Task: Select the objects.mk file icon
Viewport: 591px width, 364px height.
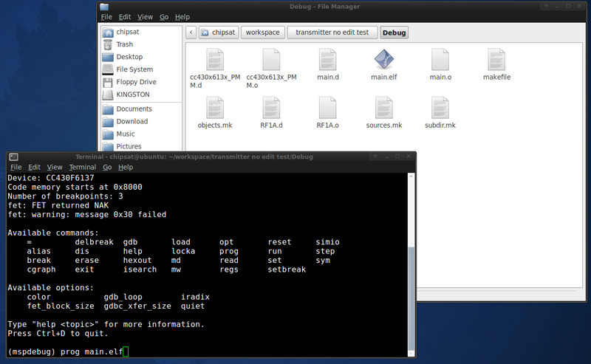Action: pos(215,108)
